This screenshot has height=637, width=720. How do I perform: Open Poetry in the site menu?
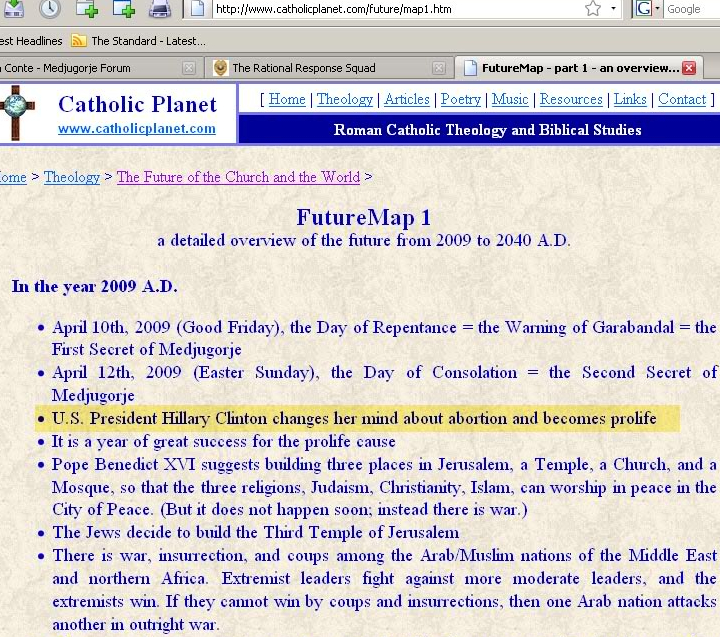[461, 99]
